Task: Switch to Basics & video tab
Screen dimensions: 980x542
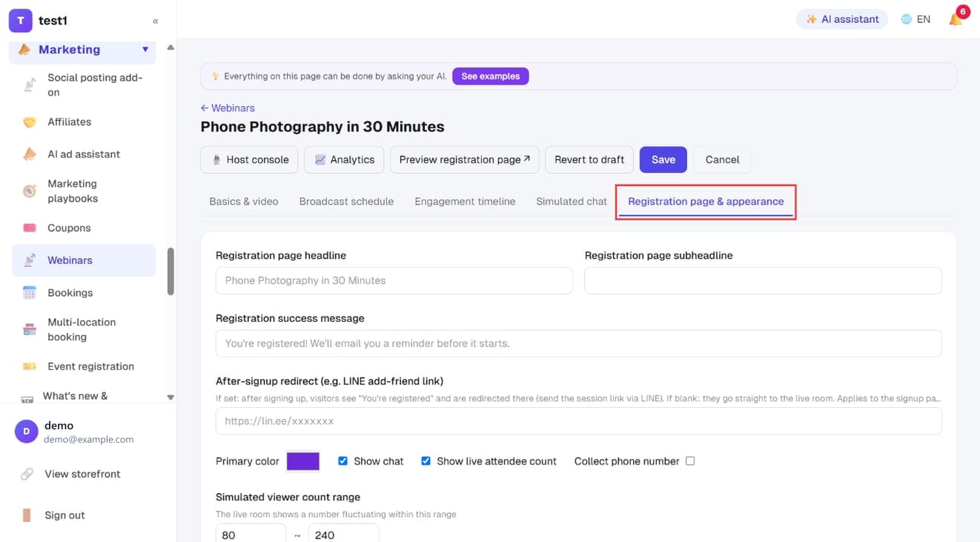Action: pyautogui.click(x=244, y=202)
